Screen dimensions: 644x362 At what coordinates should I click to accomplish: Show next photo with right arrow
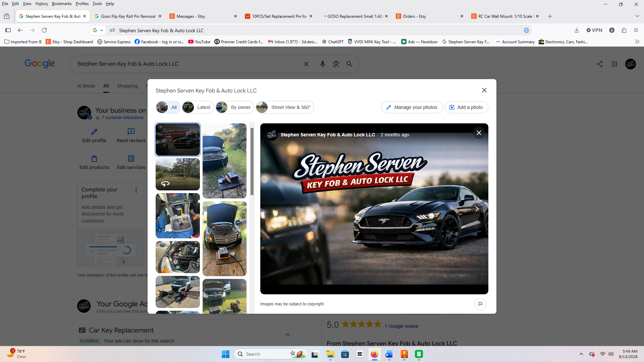tap(477, 209)
